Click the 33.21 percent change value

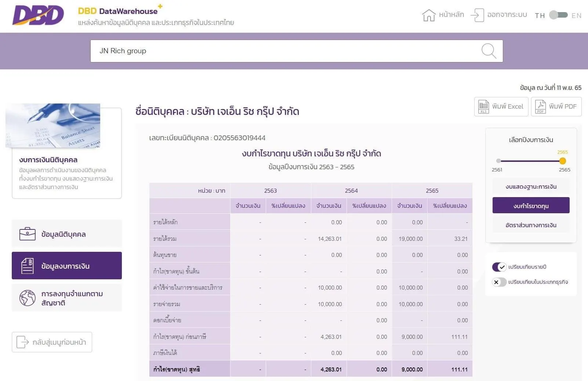(x=461, y=239)
